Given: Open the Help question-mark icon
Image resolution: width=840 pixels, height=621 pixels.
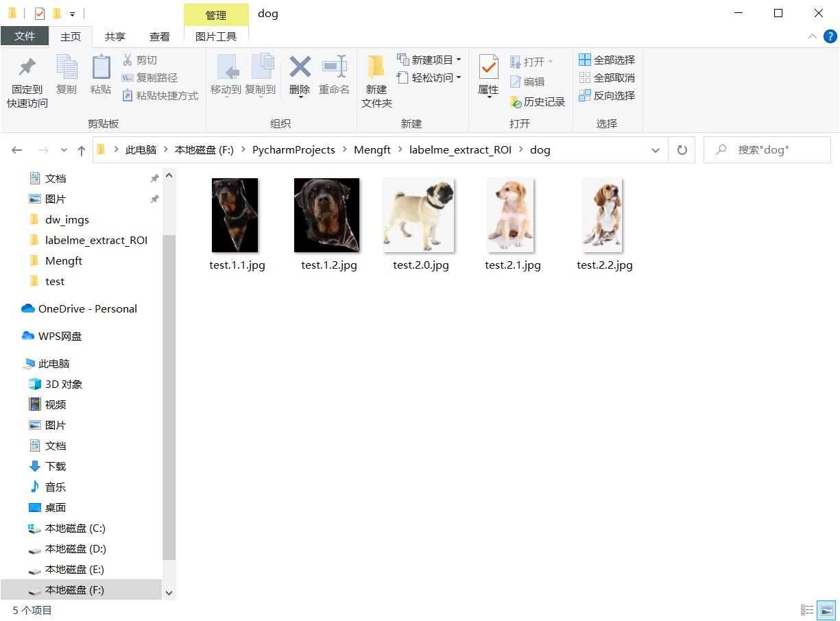Looking at the screenshot, I should click(829, 37).
